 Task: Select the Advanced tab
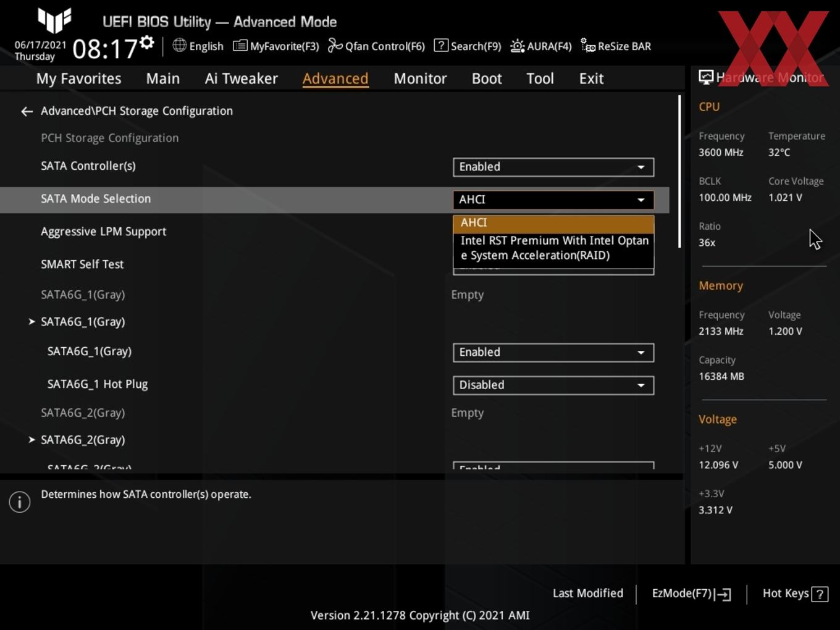tap(335, 78)
